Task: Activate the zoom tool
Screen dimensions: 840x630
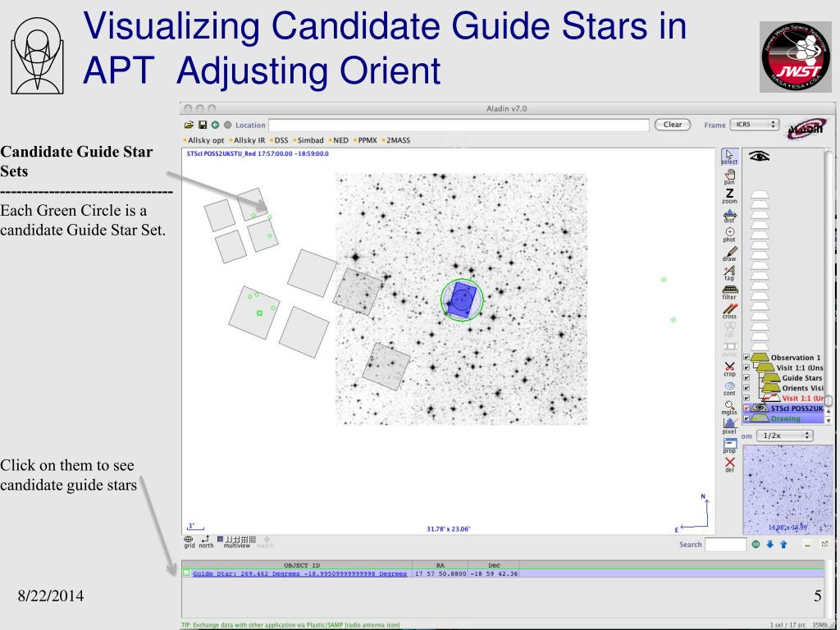Action: click(728, 196)
